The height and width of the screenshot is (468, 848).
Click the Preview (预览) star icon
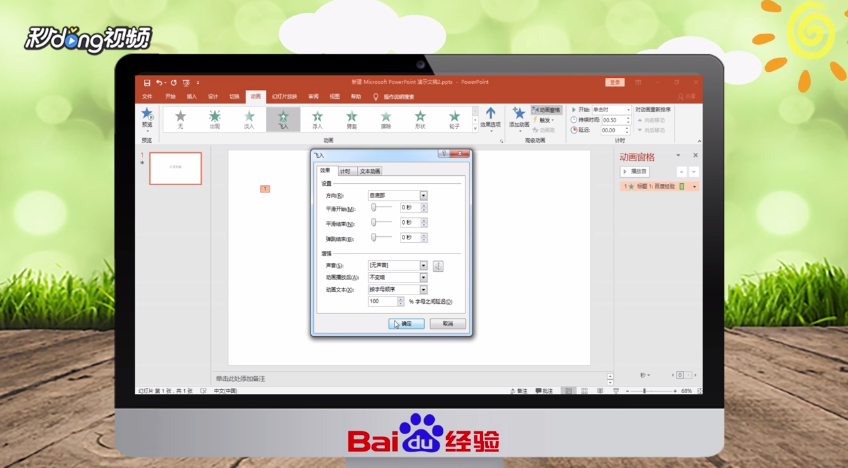[x=147, y=114]
